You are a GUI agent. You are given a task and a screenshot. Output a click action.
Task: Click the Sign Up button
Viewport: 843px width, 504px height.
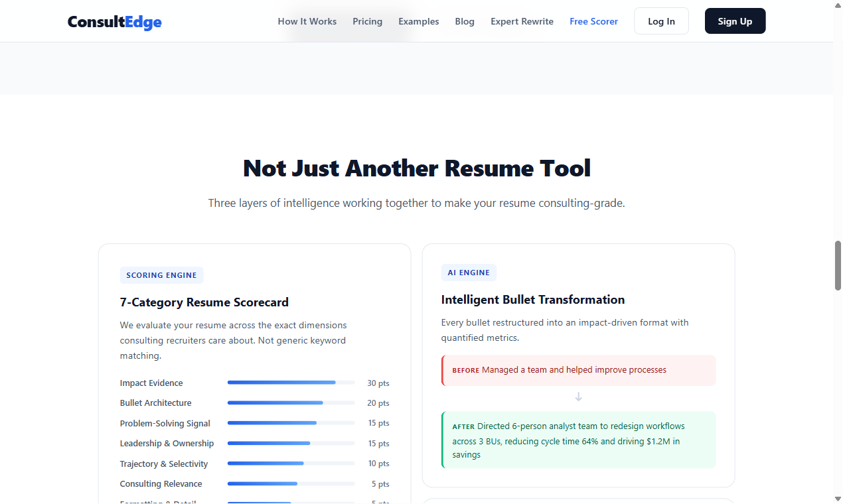click(x=735, y=21)
